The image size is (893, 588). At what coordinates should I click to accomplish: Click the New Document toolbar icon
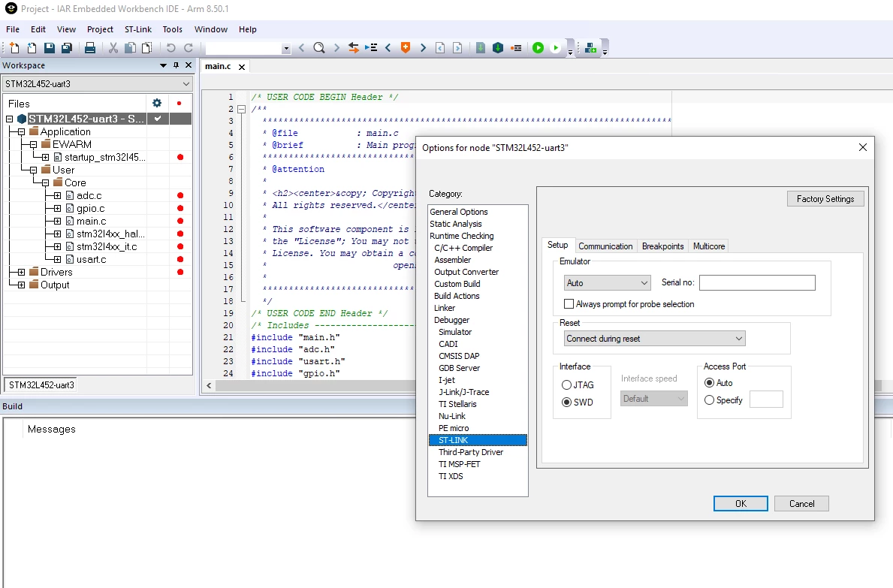pos(14,48)
